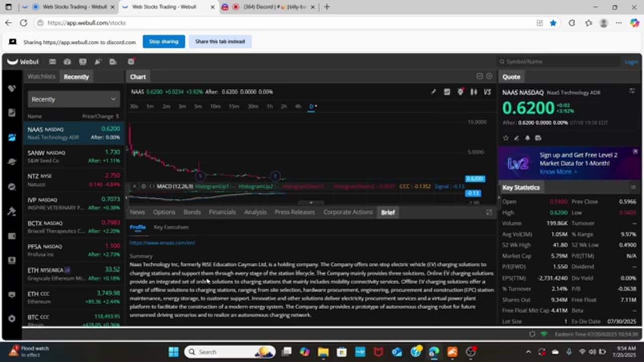Image resolution: width=644 pixels, height=362 pixels.
Task: Open the News tab
Action: pos(137,212)
